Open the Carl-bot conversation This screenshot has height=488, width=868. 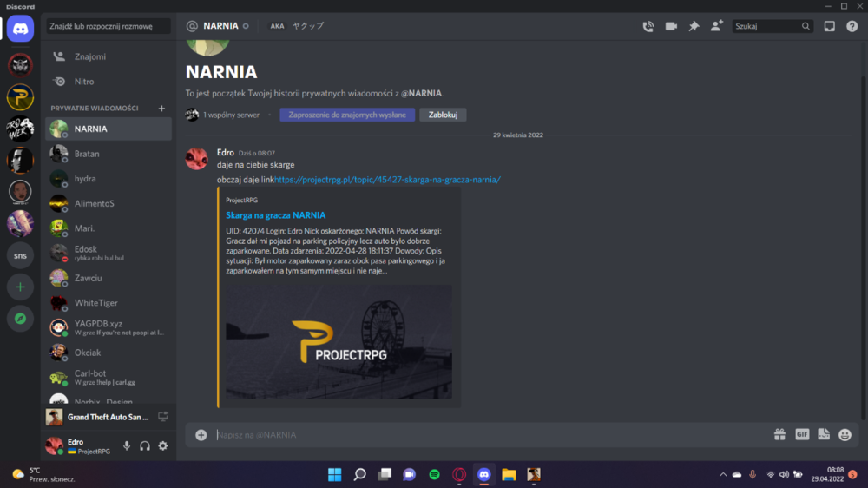pyautogui.click(x=108, y=377)
